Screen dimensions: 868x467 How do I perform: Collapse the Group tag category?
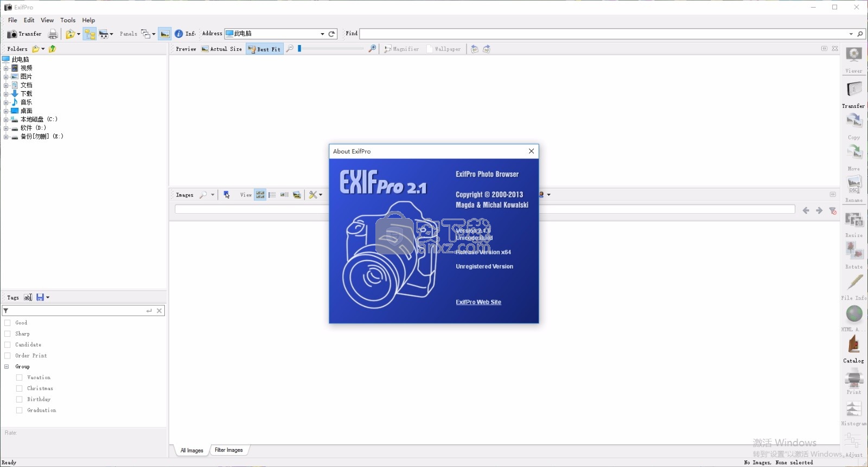7,367
